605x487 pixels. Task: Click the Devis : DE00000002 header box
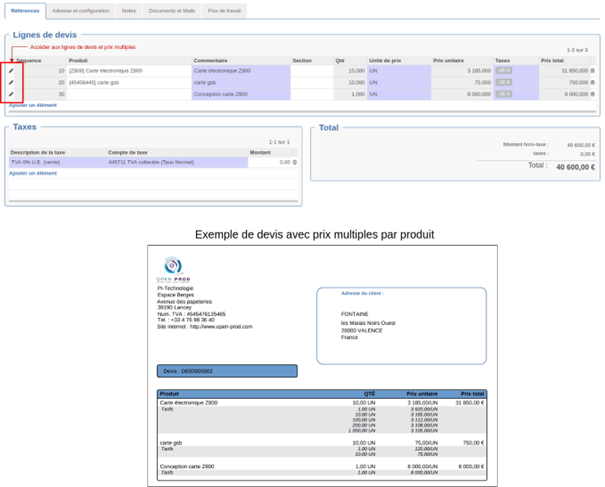(227, 371)
